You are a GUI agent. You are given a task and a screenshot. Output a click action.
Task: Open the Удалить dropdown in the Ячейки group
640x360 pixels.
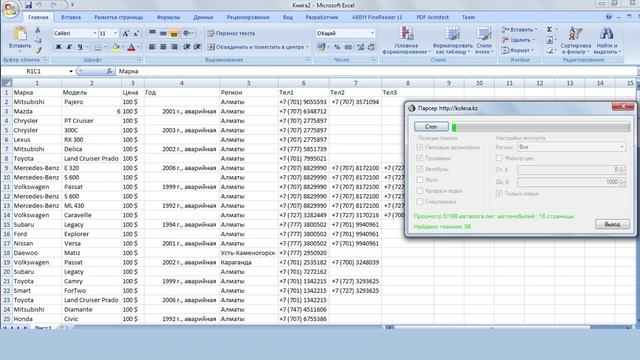tap(518, 40)
